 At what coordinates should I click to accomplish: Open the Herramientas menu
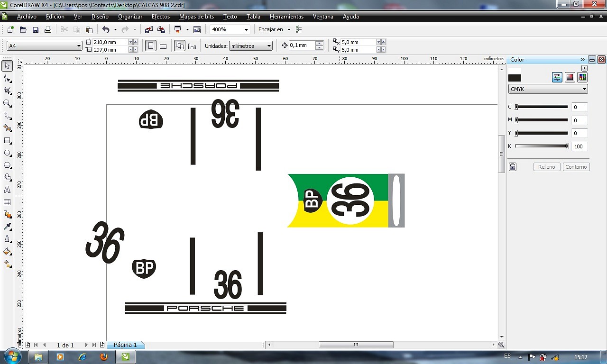point(286,17)
